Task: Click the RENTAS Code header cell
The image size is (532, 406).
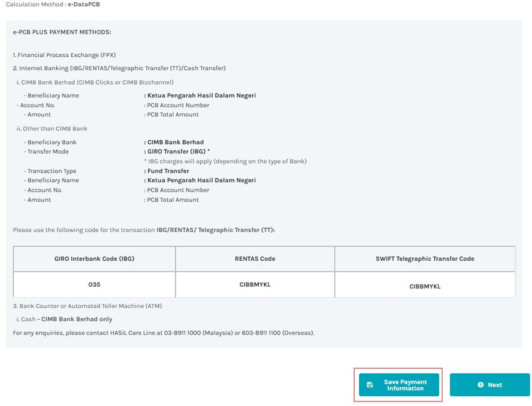Action: point(255,258)
